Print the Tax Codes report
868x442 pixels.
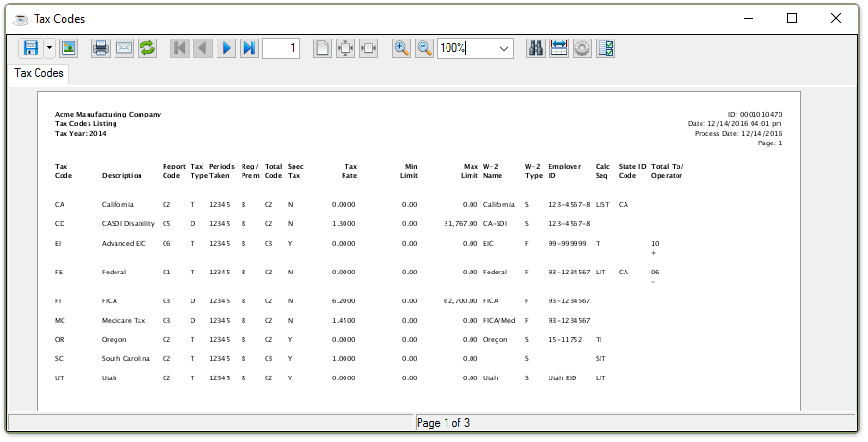[x=100, y=48]
